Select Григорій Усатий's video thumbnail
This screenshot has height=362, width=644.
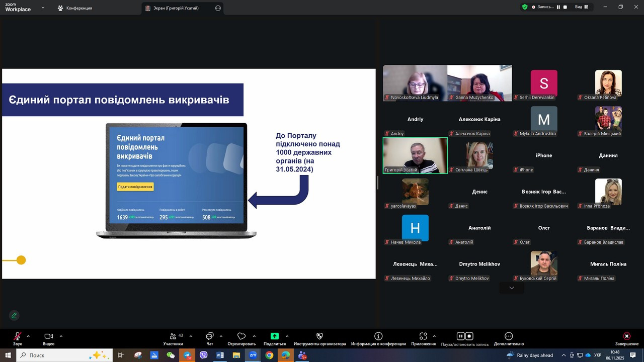(x=415, y=155)
